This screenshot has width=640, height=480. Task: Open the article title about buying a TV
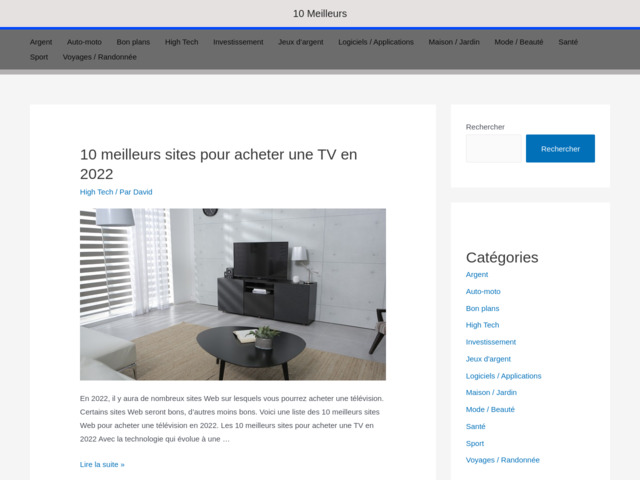(218, 163)
